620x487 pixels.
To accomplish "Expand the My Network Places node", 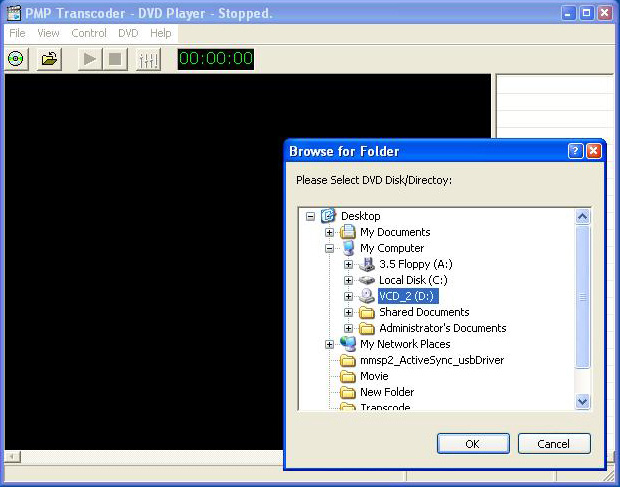I will pos(329,345).
